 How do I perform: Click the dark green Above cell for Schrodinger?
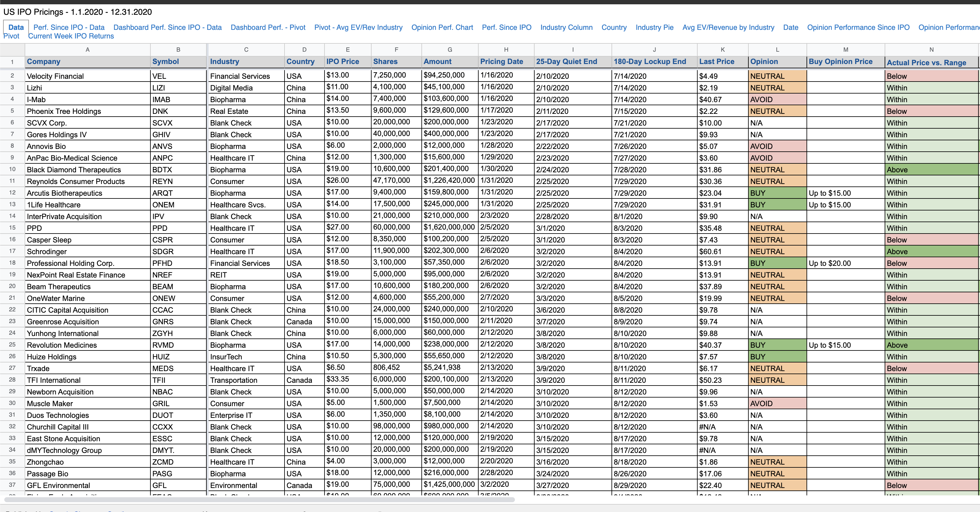930,252
